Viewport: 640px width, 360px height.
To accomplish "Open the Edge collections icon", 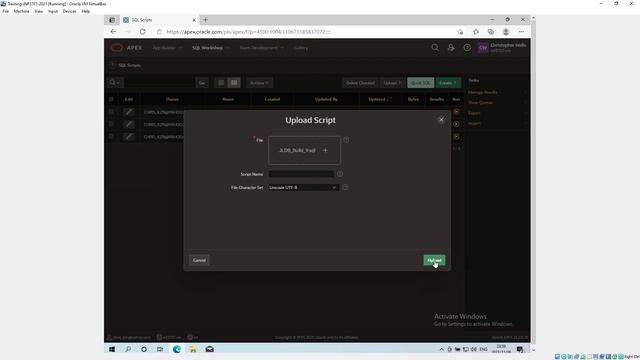I will point(491,31).
